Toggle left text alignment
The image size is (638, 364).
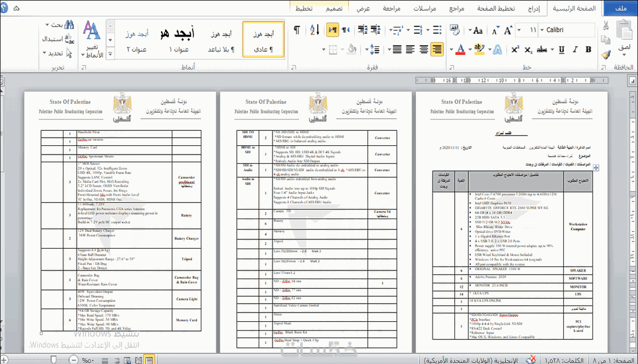point(410,50)
